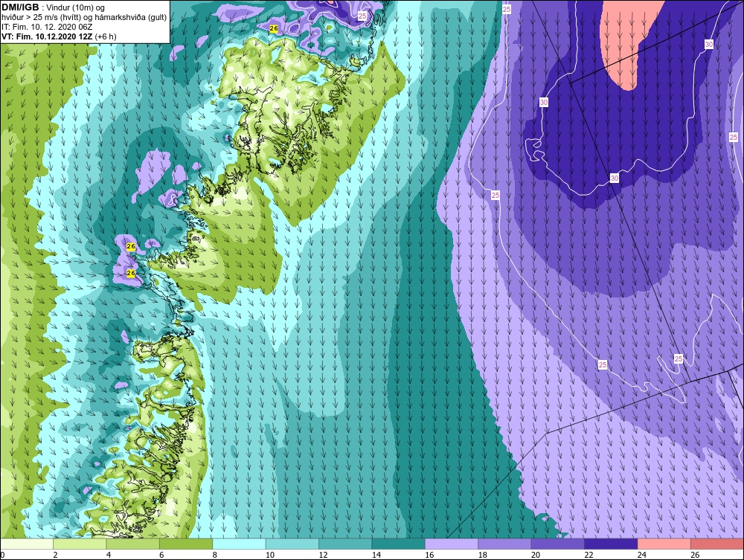The image size is (744, 560).
Task: Click the legend scale label '12'
Action: [323, 555]
